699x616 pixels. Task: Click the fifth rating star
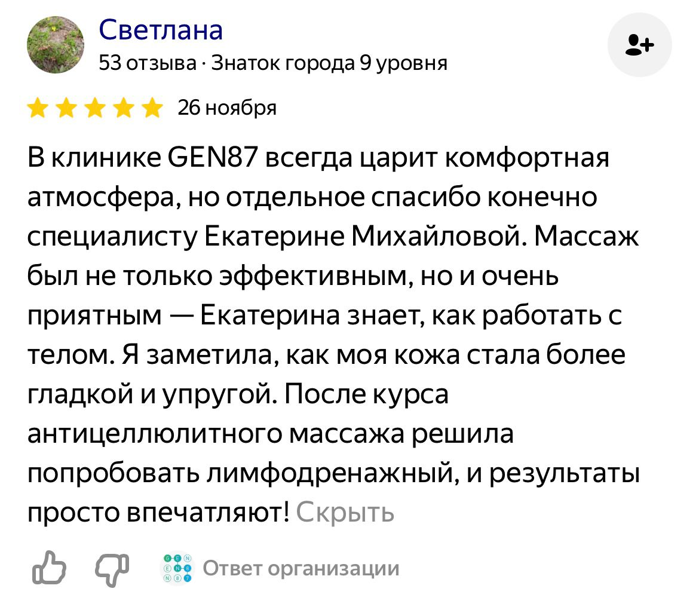[x=152, y=108]
